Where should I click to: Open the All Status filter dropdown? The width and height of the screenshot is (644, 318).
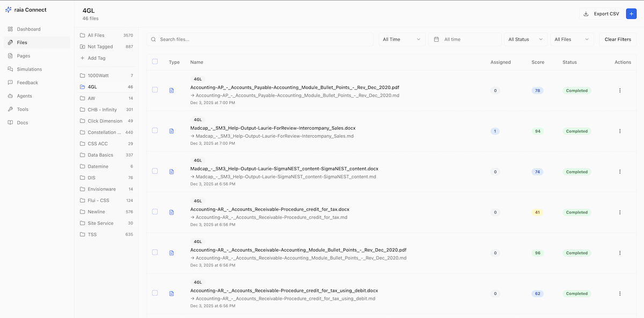click(x=524, y=39)
